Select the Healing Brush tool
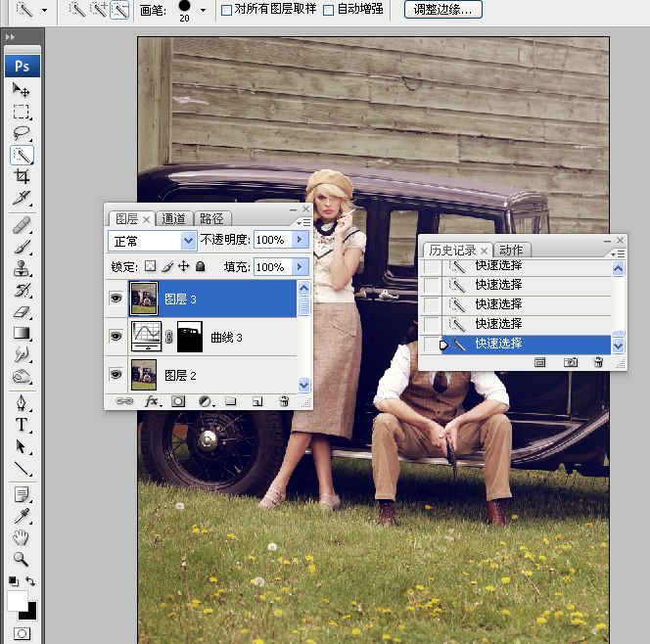Image resolution: width=650 pixels, height=644 pixels. [x=22, y=224]
